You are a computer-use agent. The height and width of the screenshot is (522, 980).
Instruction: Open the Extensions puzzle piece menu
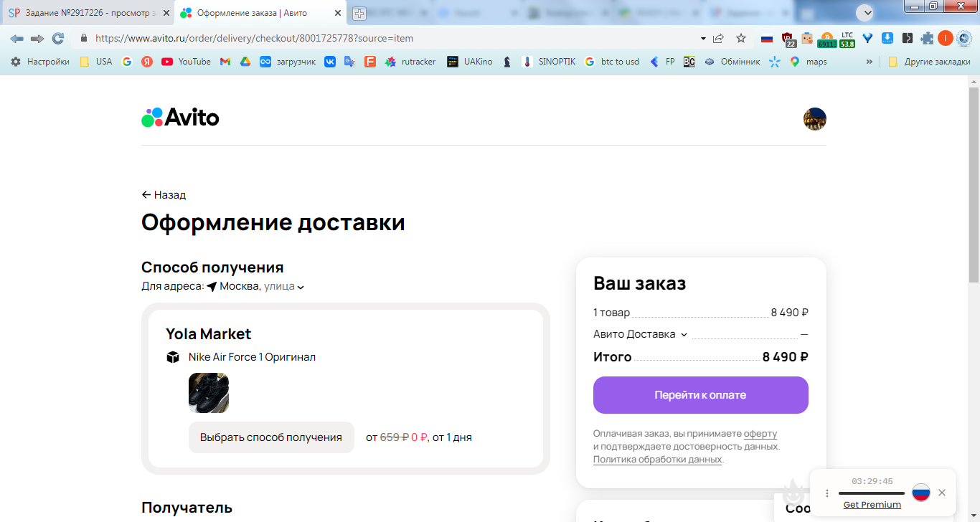tap(928, 39)
